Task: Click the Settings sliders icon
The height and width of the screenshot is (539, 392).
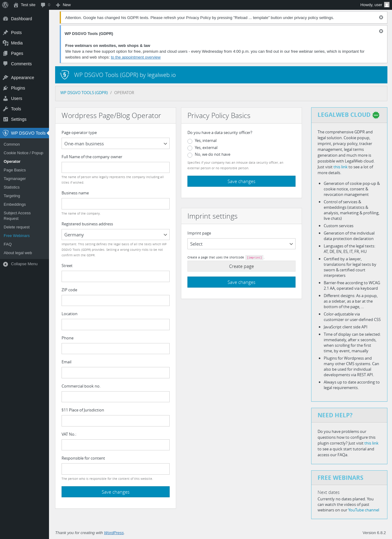Action: 6,119
